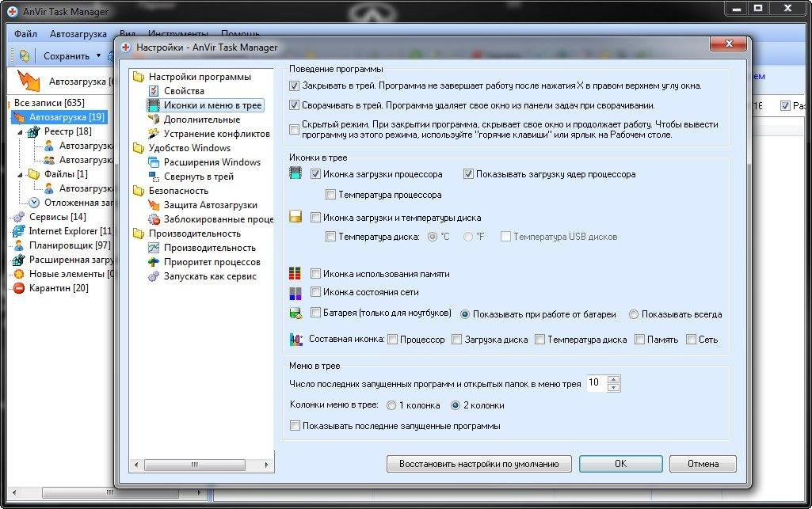Click the Расширения Windows icon
Viewport: 812px width, 509px height.
[x=154, y=162]
